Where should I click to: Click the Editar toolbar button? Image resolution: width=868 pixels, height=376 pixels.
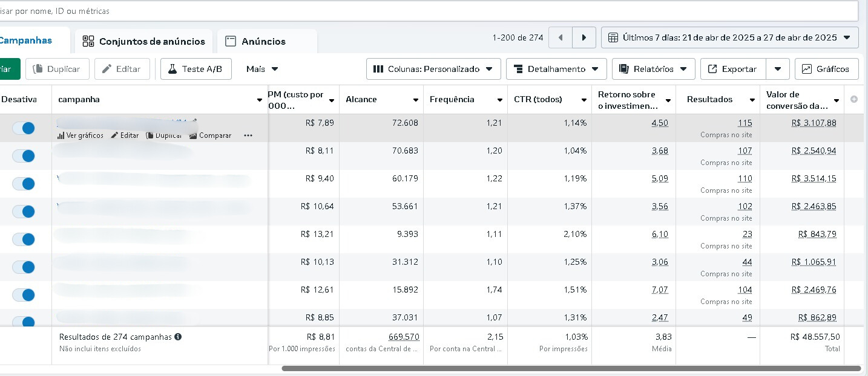pyautogui.click(x=122, y=69)
